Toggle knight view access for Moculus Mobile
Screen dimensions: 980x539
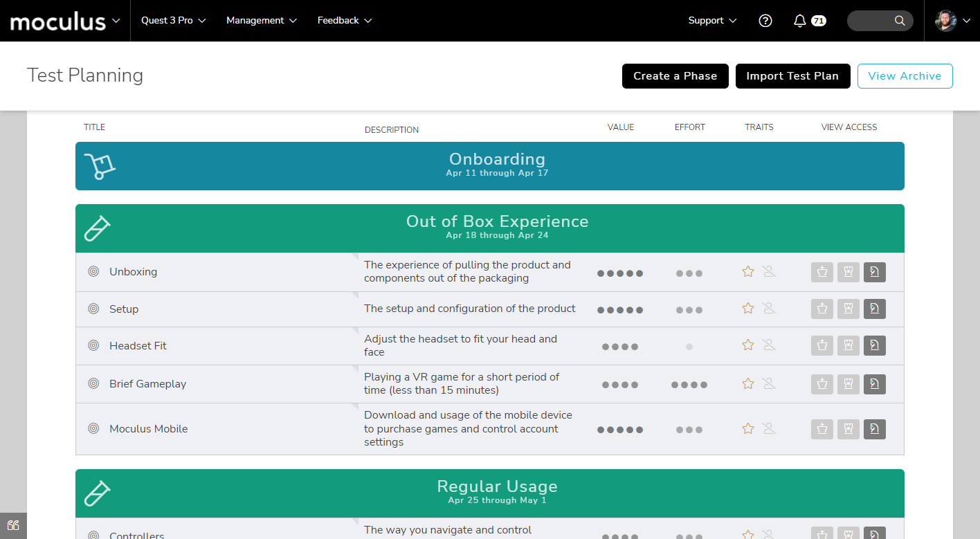[875, 429]
